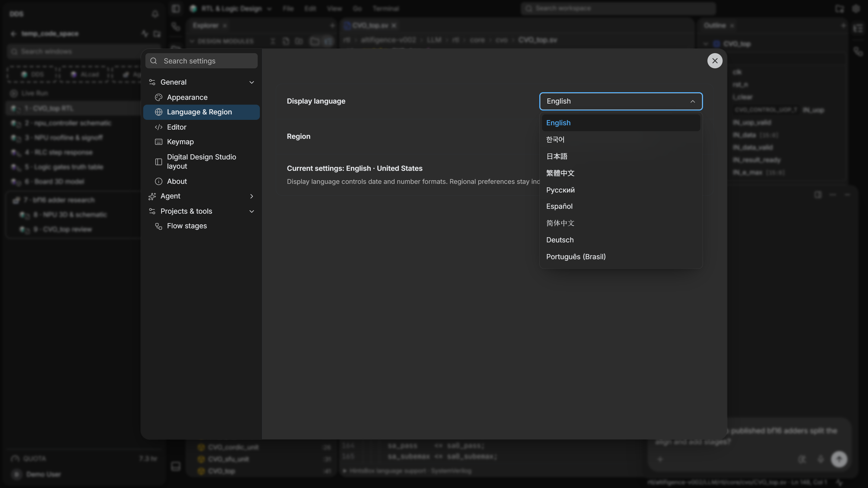This screenshot has width=868, height=488.
Task: Open the File menu in background window
Action: click(x=288, y=8)
